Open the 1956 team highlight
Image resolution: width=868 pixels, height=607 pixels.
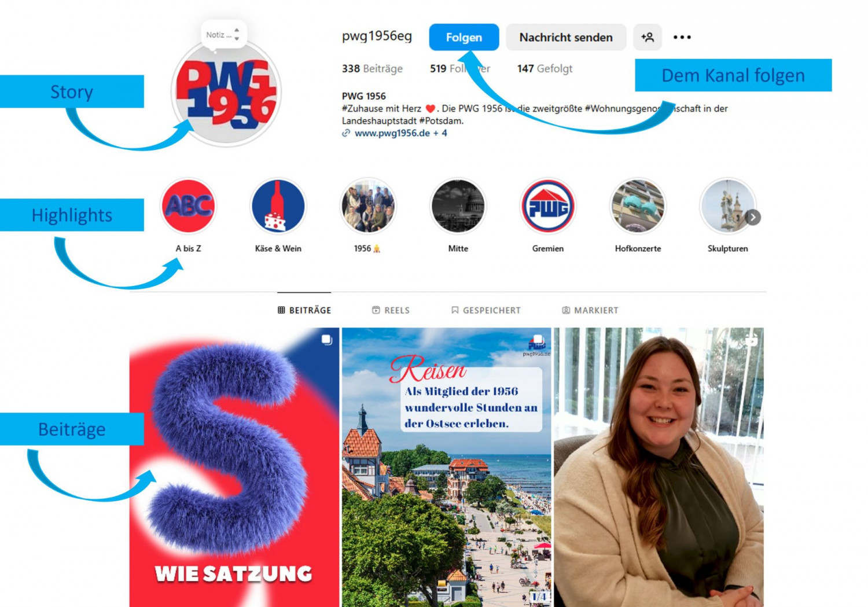coord(368,206)
